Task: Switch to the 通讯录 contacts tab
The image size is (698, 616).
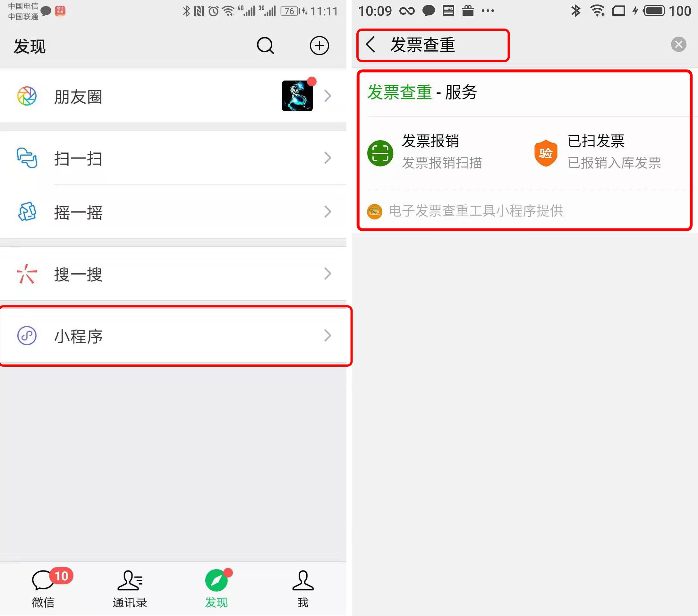Action: pyautogui.click(x=130, y=589)
